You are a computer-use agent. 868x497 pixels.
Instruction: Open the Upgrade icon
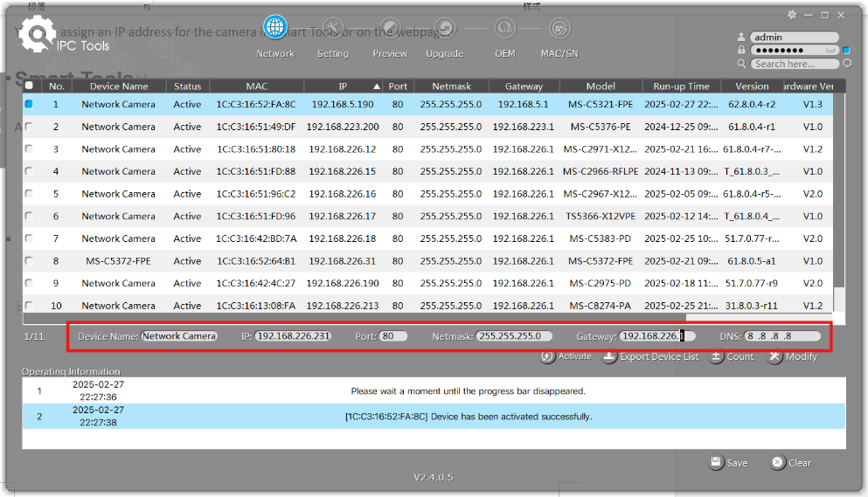pos(445,28)
